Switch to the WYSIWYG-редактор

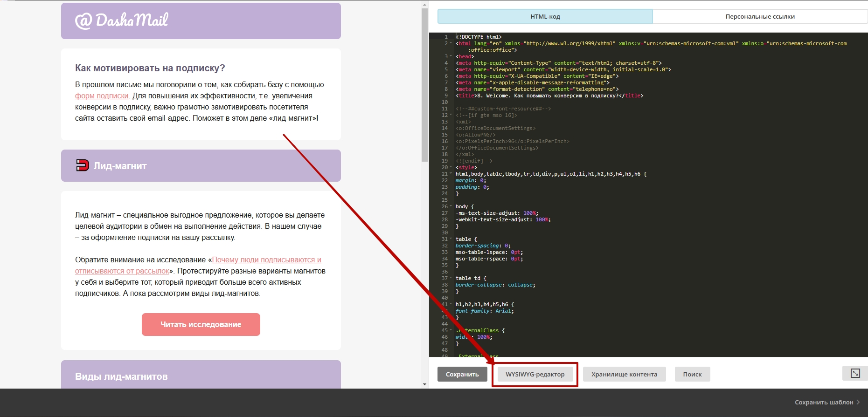[x=535, y=374]
